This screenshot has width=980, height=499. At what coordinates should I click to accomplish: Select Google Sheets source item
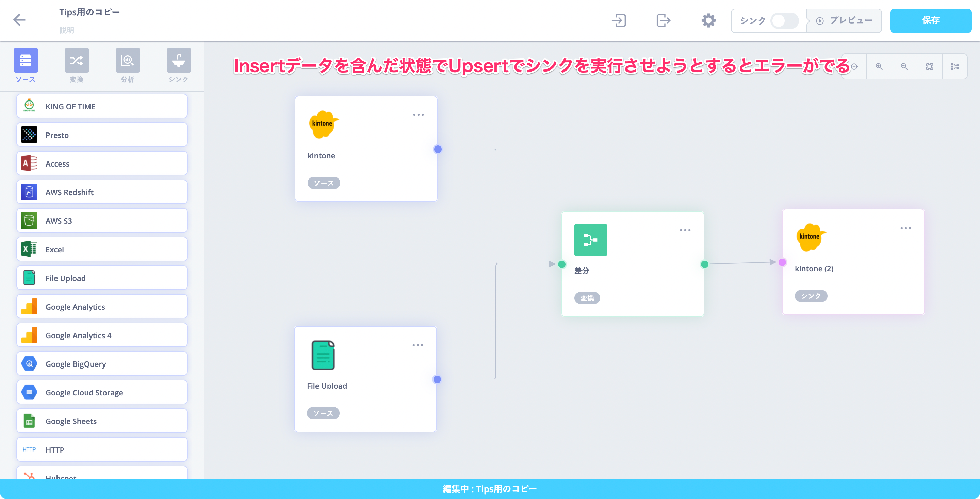point(102,421)
